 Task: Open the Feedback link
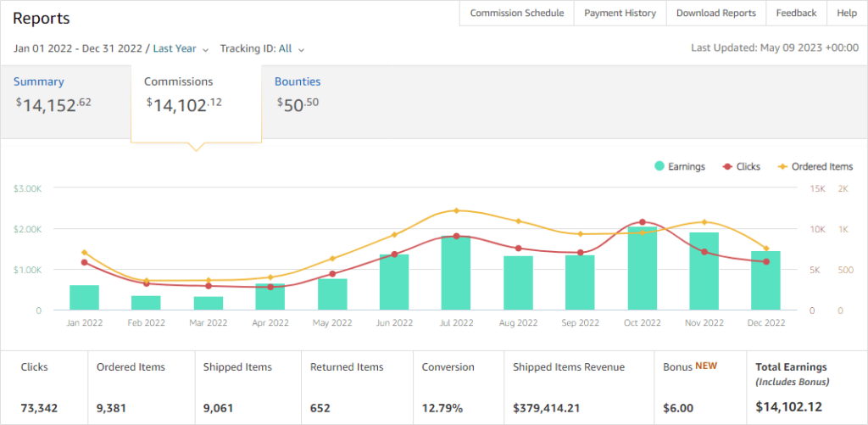click(x=796, y=14)
